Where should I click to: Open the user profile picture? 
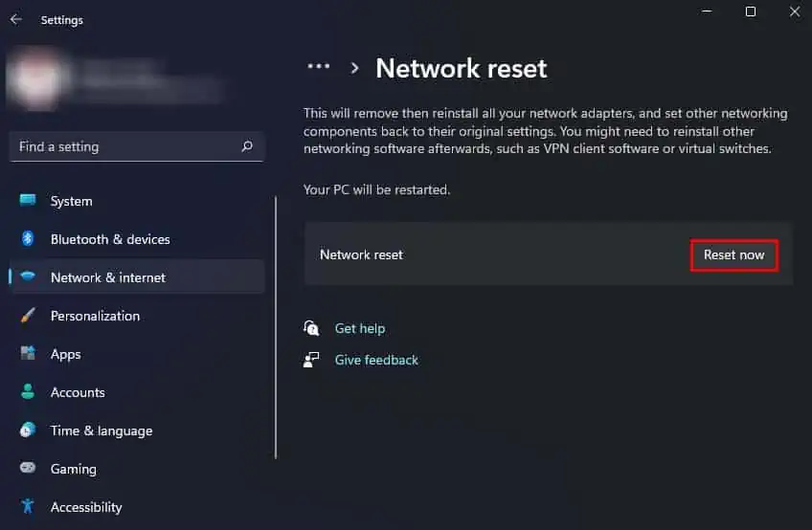(x=35, y=78)
